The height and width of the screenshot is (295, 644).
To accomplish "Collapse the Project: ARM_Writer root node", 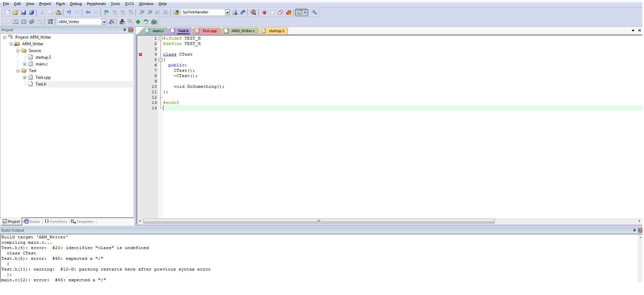I will pos(4,37).
